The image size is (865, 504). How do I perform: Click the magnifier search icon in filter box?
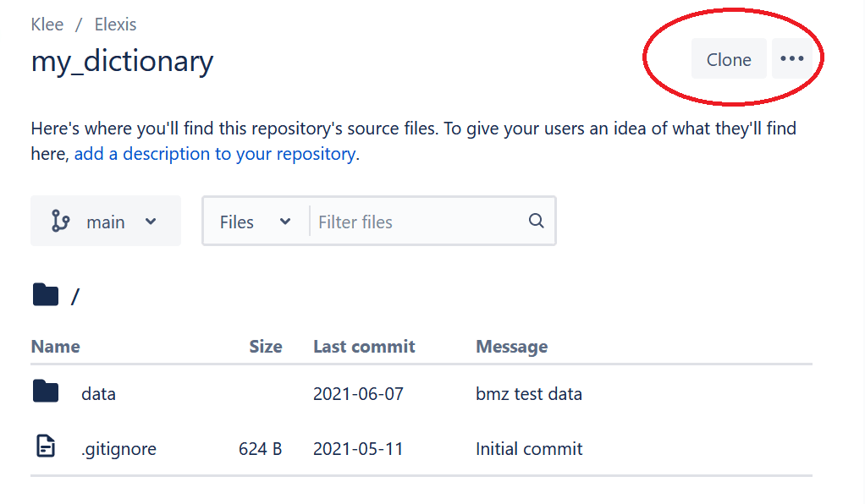tap(536, 221)
